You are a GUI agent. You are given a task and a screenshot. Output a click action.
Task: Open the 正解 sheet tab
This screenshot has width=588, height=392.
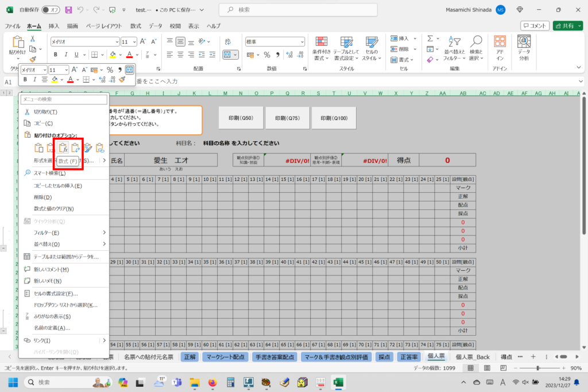point(189,357)
